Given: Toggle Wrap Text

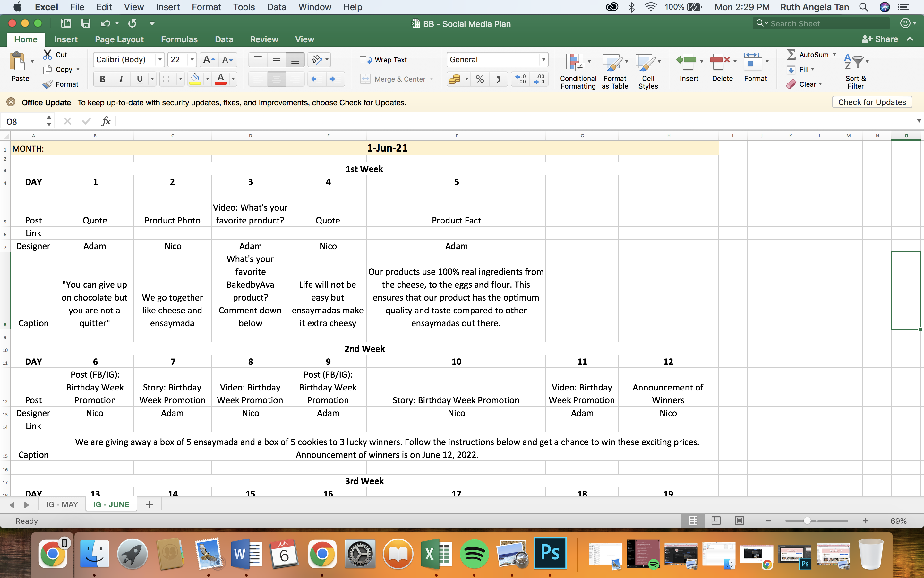Looking at the screenshot, I should pyautogui.click(x=383, y=60).
